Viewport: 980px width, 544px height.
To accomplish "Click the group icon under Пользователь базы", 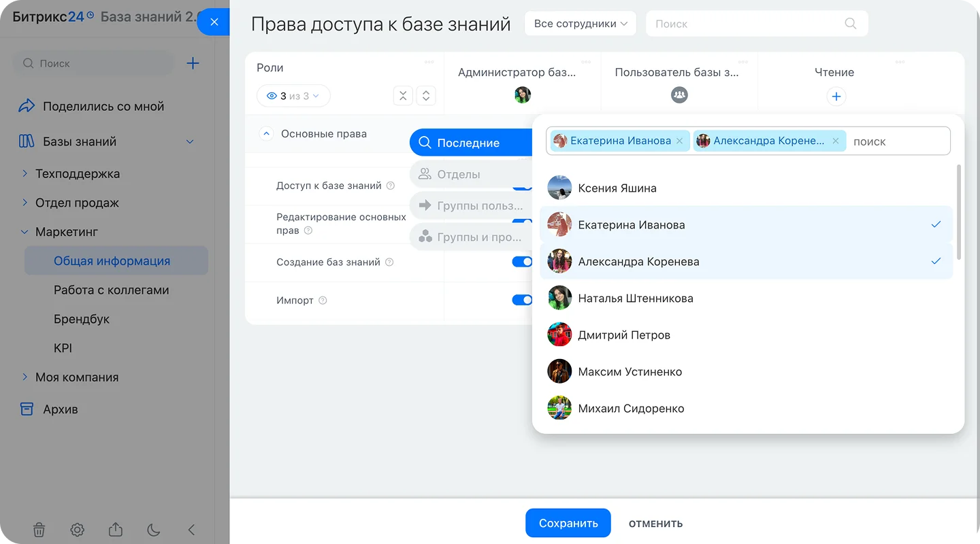I will (679, 95).
